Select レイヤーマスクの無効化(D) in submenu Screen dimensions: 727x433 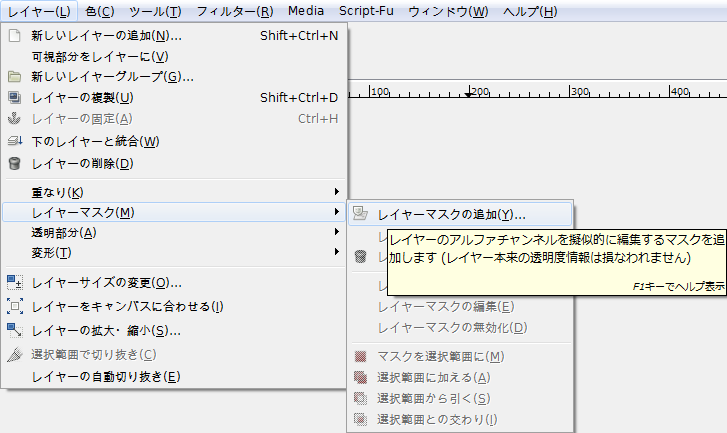pyautogui.click(x=460, y=328)
